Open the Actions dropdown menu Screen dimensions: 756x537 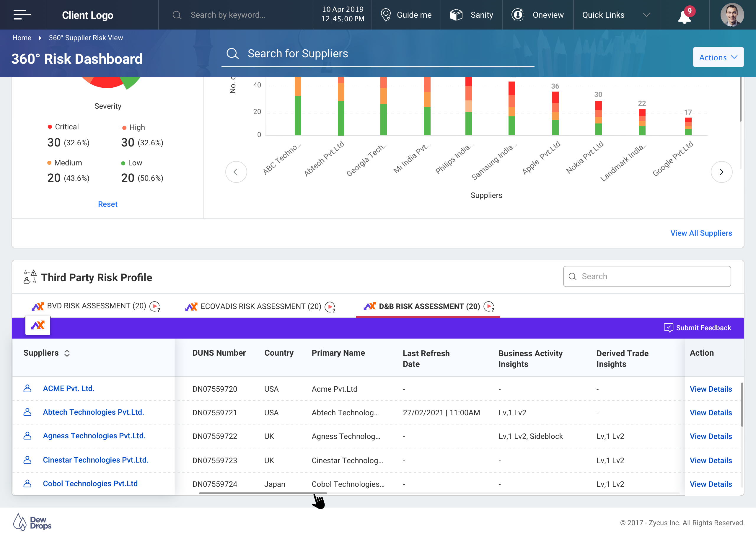click(718, 58)
